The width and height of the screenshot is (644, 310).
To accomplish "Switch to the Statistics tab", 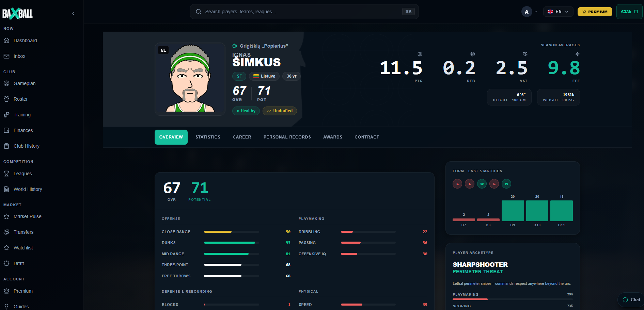I will coord(208,137).
